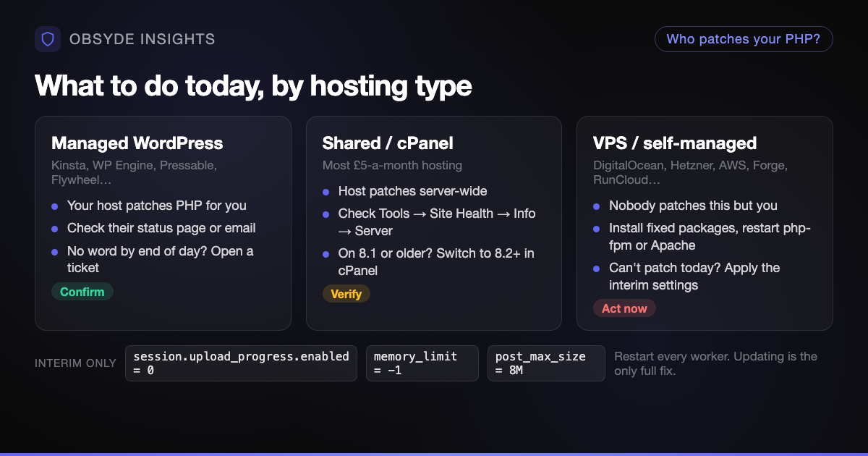Click the 'What to do today, by hosting type' heading
This screenshot has height=456, width=868.
[x=253, y=86]
